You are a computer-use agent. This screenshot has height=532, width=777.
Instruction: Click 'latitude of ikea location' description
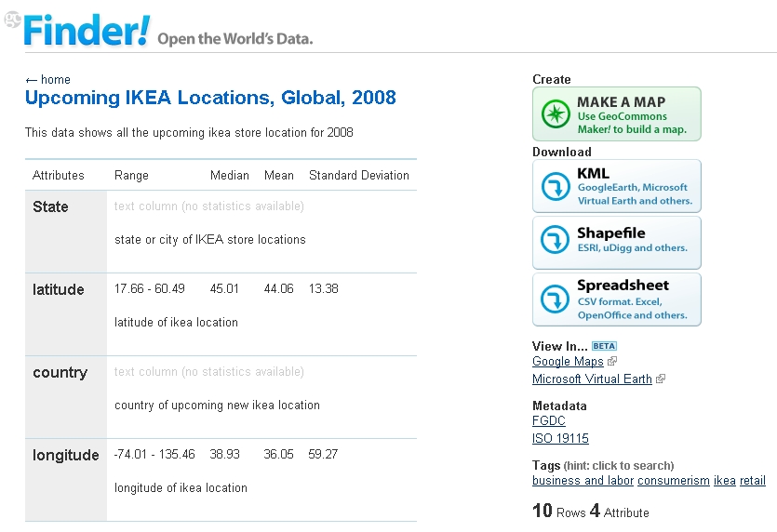(x=176, y=323)
